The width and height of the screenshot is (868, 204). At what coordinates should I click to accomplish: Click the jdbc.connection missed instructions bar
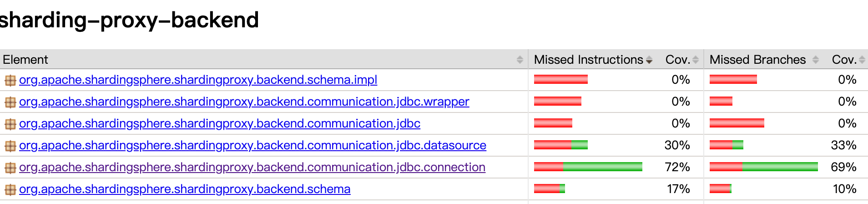click(588, 167)
